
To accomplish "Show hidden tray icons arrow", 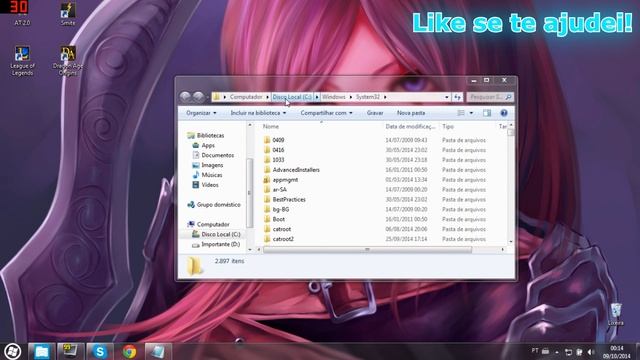I will tap(557, 352).
